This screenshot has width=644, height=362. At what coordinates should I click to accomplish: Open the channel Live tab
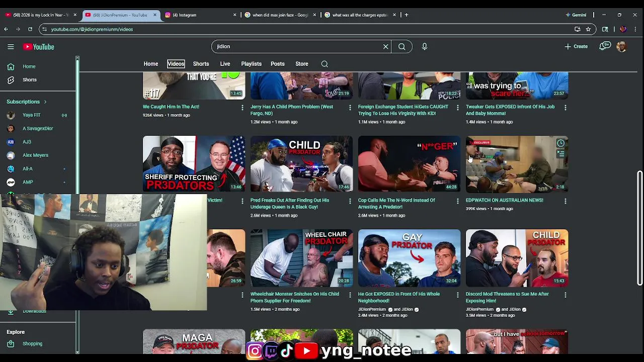pyautogui.click(x=225, y=64)
